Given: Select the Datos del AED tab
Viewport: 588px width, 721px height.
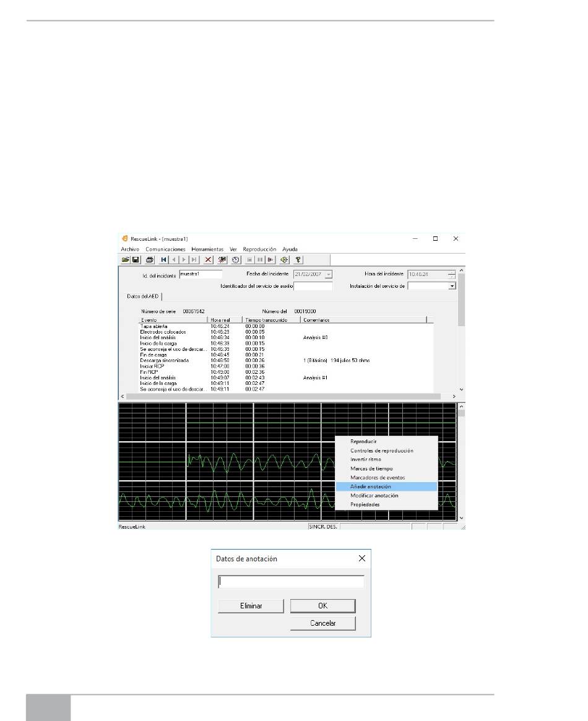Looking at the screenshot, I should pos(143,296).
